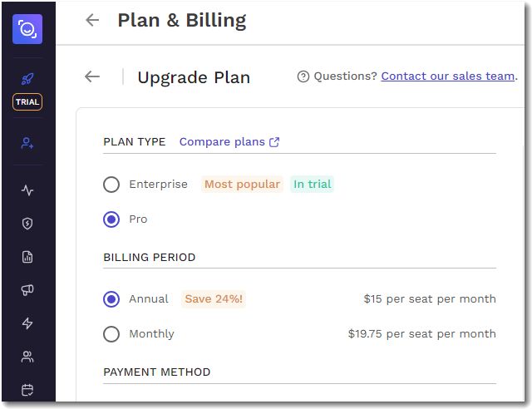
Task: Click the add user icon
Action: tap(27, 143)
